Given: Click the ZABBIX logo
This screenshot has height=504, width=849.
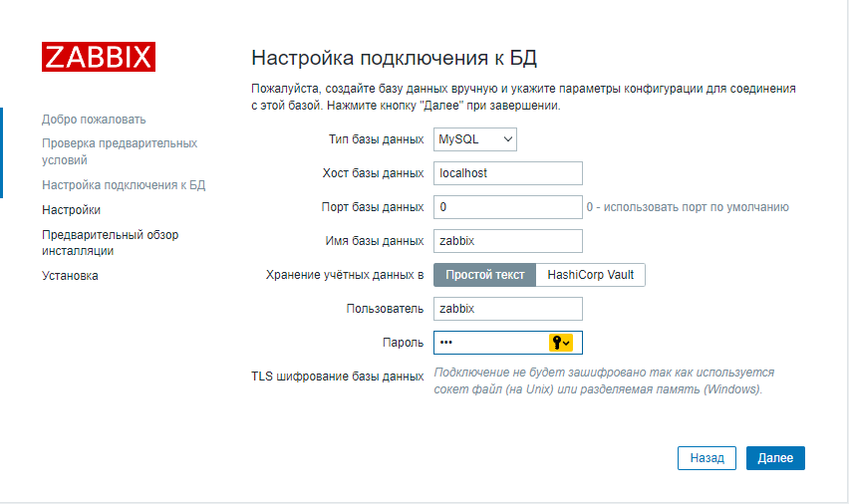Looking at the screenshot, I should coord(99,57).
